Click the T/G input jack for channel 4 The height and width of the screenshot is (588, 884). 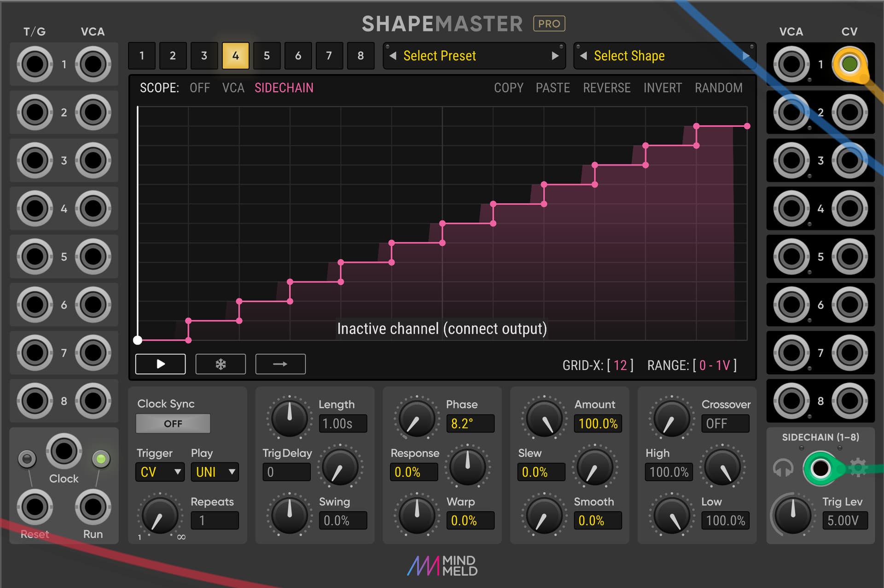[35, 208]
